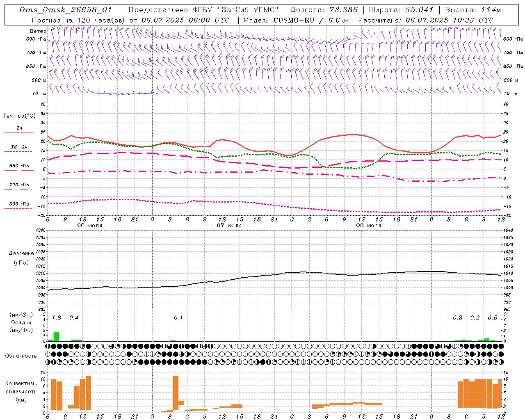
Task: Click the 0.4 precipitation amount value
Action: 74,318
